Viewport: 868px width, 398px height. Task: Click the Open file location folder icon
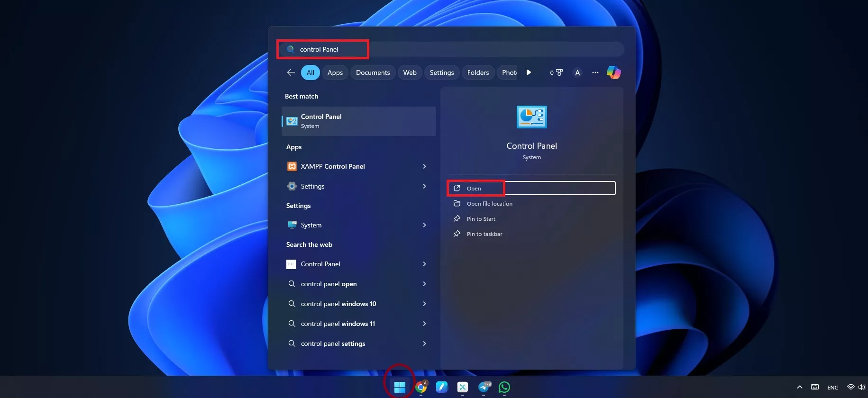pos(457,203)
